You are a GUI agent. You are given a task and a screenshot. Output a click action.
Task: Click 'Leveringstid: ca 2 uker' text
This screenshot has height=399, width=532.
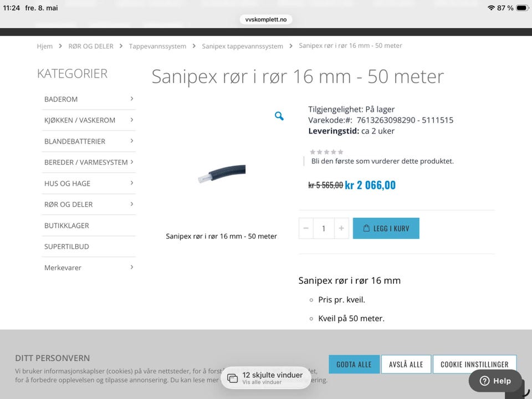351,131
